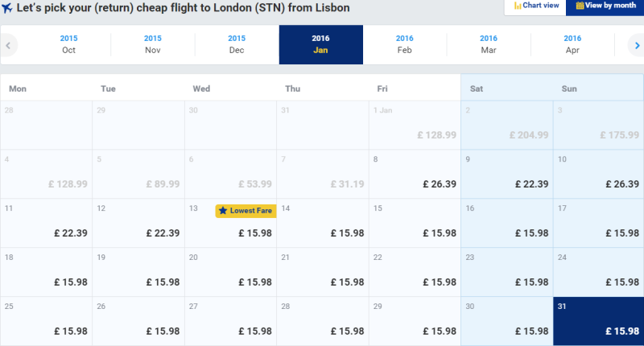644x346 pixels.
Task: Select the highlighted 2016 Jan tab
Action: click(320, 44)
